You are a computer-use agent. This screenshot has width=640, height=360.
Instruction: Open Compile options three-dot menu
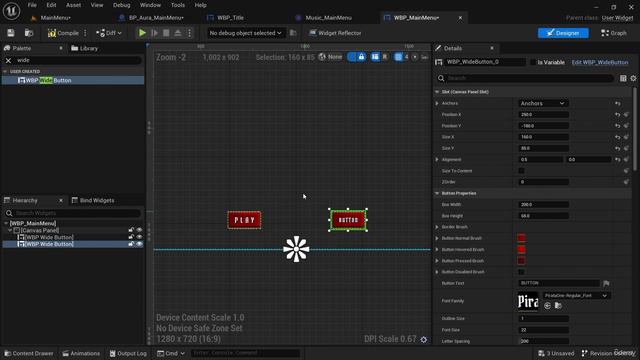coord(85,33)
